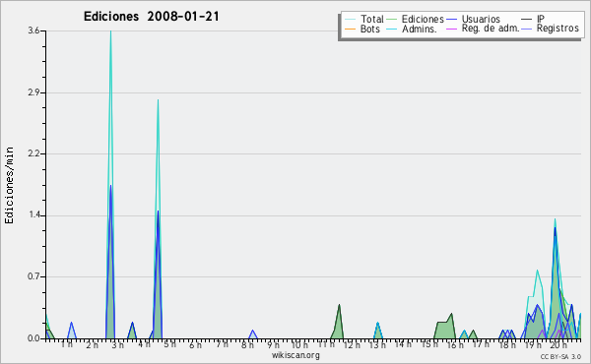Click the Bots orange legend line

point(350,29)
